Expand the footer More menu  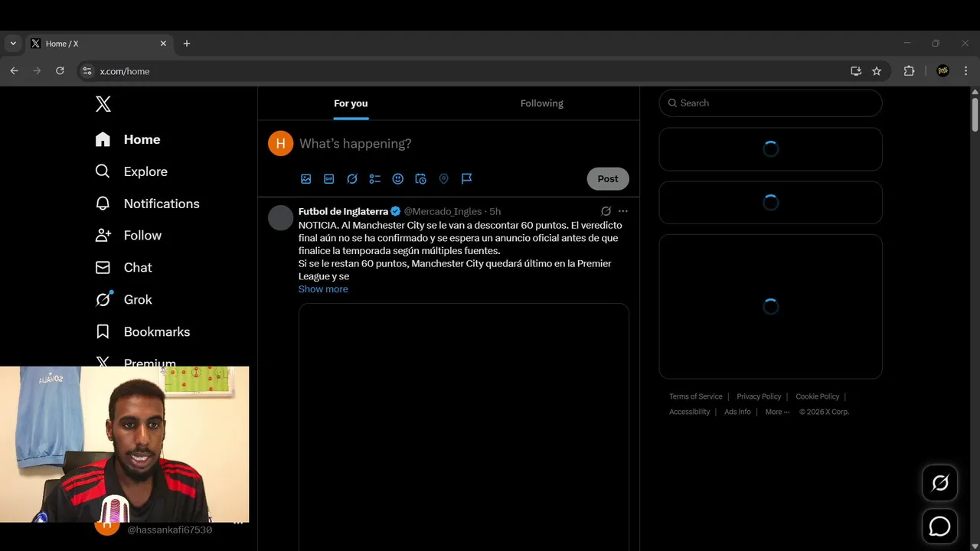(777, 412)
